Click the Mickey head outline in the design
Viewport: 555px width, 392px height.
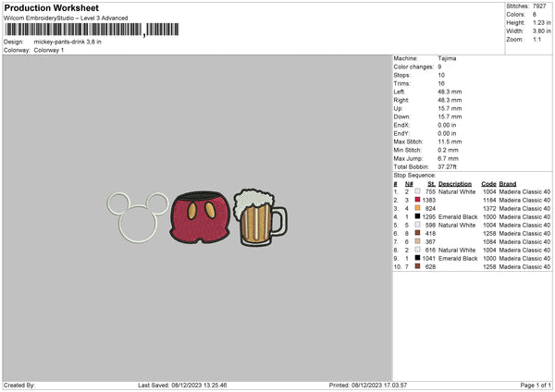(138, 217)
